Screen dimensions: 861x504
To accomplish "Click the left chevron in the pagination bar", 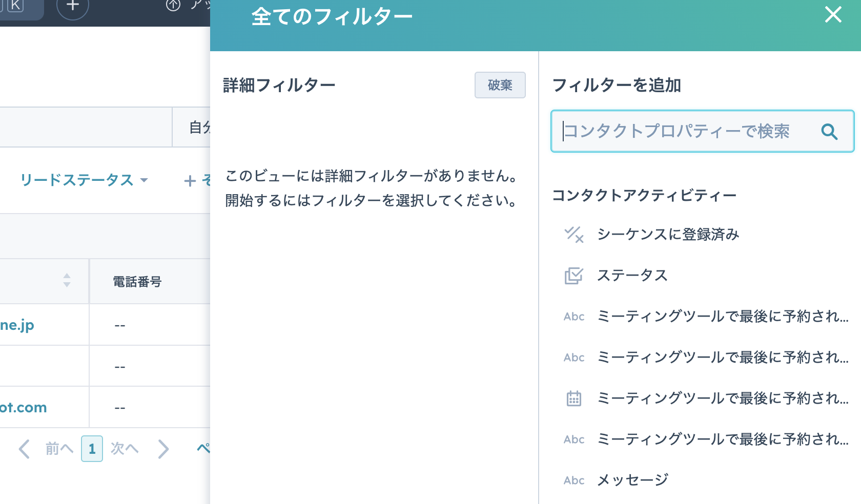I will coord(24,449).
